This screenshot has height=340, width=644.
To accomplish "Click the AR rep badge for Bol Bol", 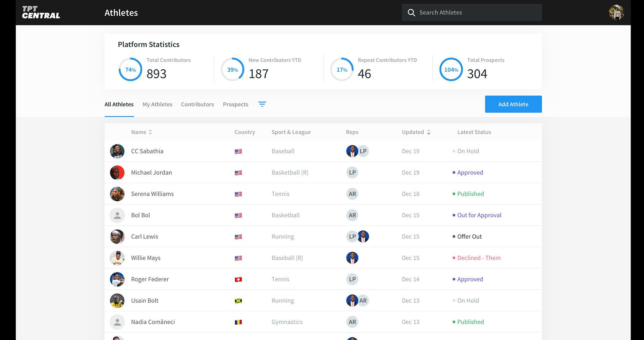I will click(352, 215).
